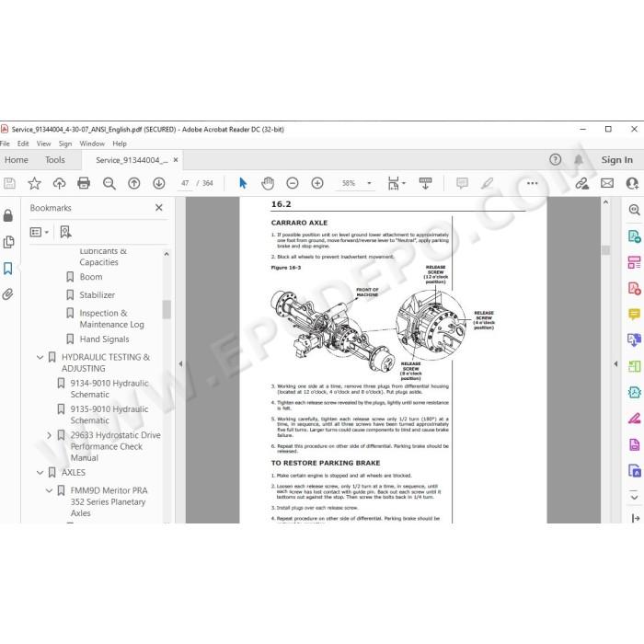Show the page thumbnails panel
The height and width of the screenshot is (644, 644).
(8, 242)
